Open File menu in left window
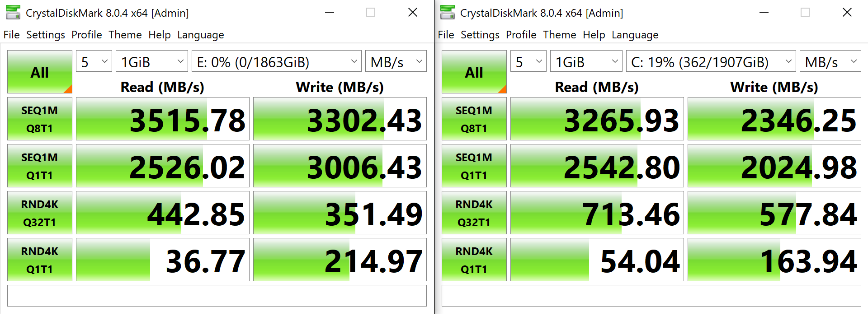This screenshot has width=868, height=316. click(12, 35)
